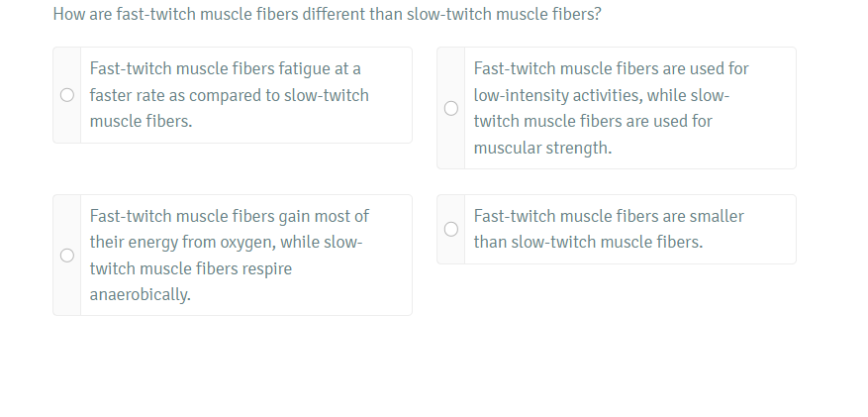This screenshot has height=417, width=868.
Task: Click answer text "Fast-twitch muscle fibers are used for"
Action: [611, 69]
